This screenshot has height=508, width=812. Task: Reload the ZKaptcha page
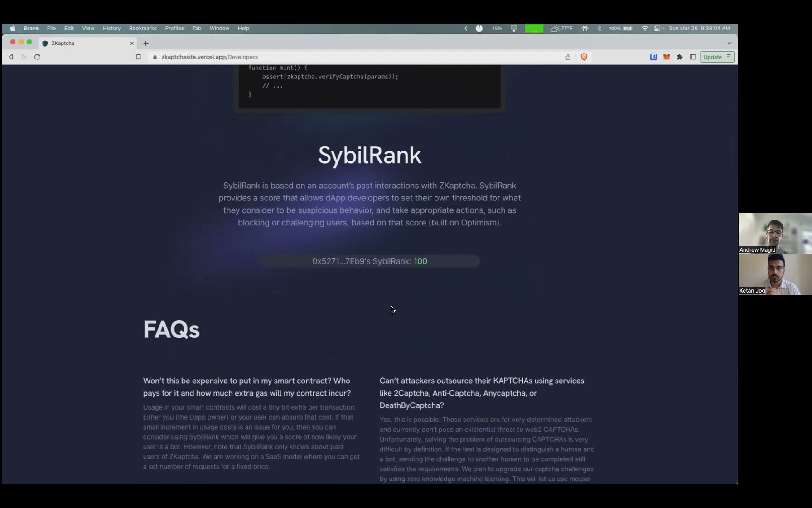[x=37, y=57]
